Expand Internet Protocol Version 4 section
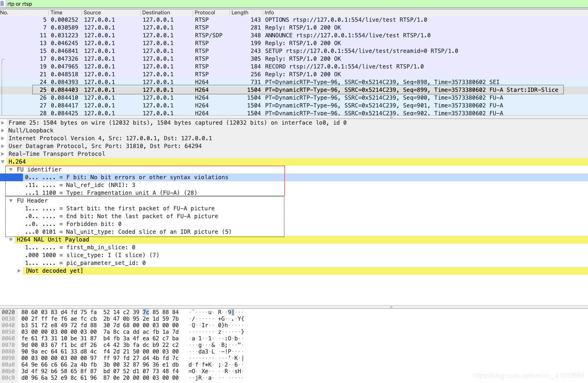The image size is (588, 383). tap(3, 138)
